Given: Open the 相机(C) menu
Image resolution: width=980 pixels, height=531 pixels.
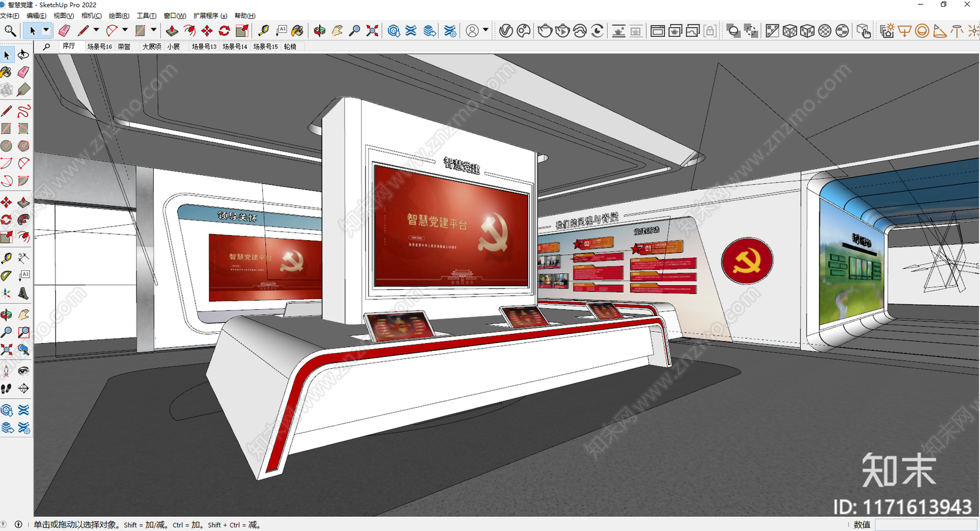Looking at the screenshot, I should coord(91,16).
